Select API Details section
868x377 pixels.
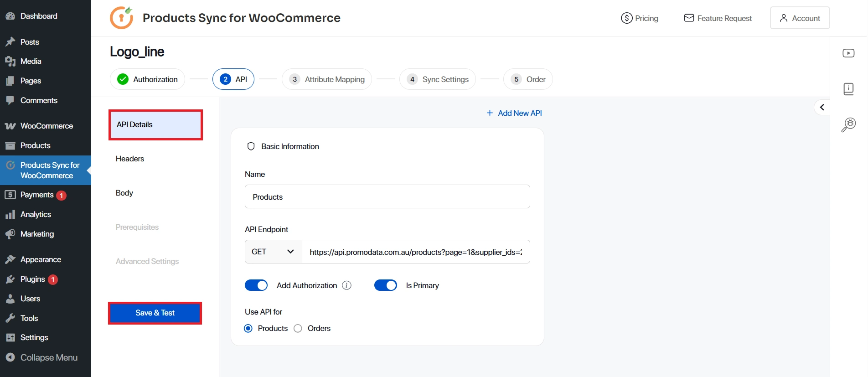155,125
